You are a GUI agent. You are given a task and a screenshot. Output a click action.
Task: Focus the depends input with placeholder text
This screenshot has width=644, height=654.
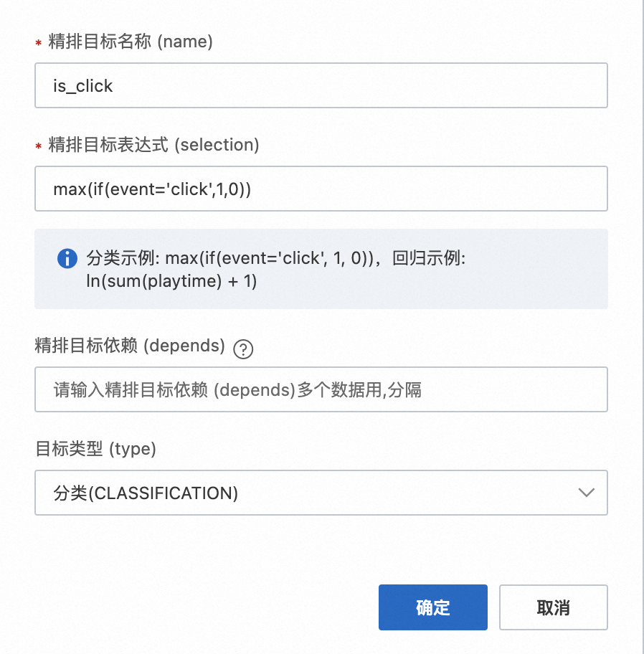pos(321,389)
